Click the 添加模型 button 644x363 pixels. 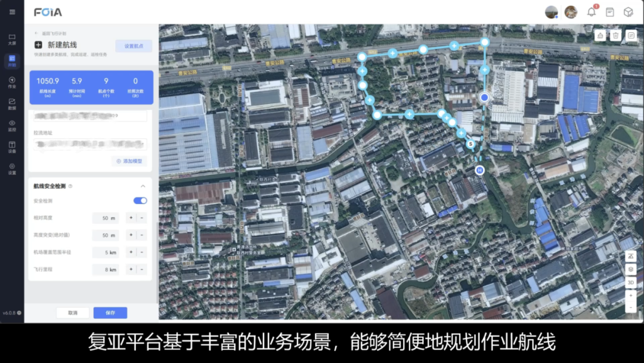point(129,161)
